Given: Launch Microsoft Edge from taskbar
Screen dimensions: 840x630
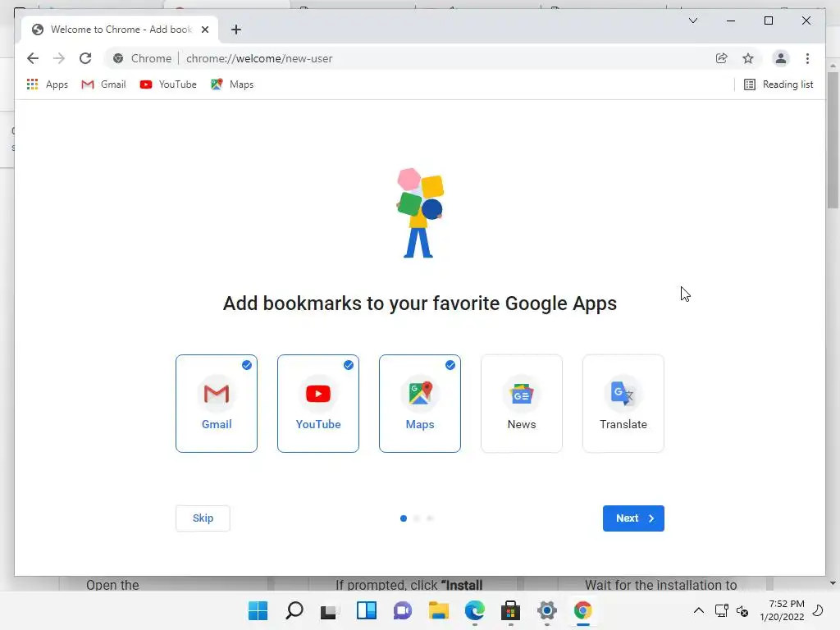Looking at the screenshot, I should tap(475, 610).
